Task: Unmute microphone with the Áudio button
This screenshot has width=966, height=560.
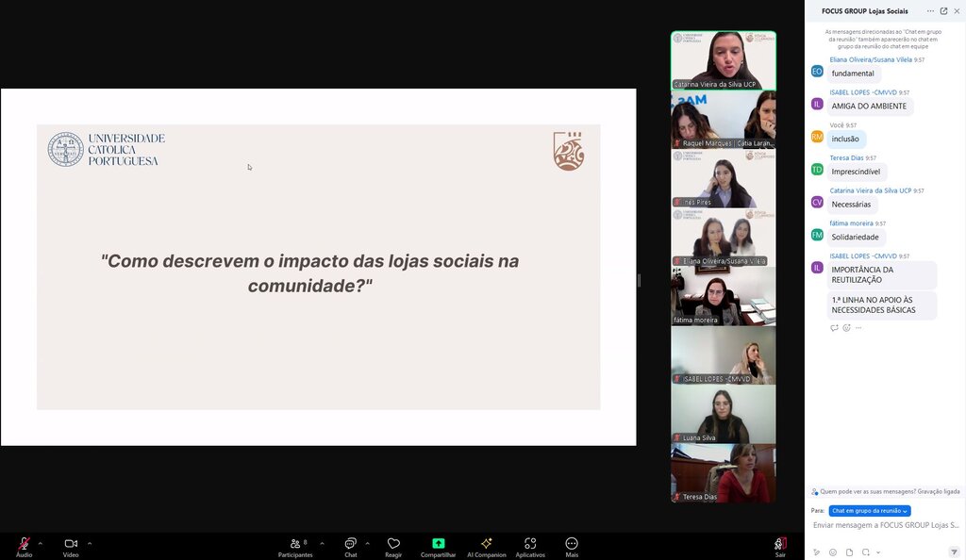Action: click(x=23, y=544)
